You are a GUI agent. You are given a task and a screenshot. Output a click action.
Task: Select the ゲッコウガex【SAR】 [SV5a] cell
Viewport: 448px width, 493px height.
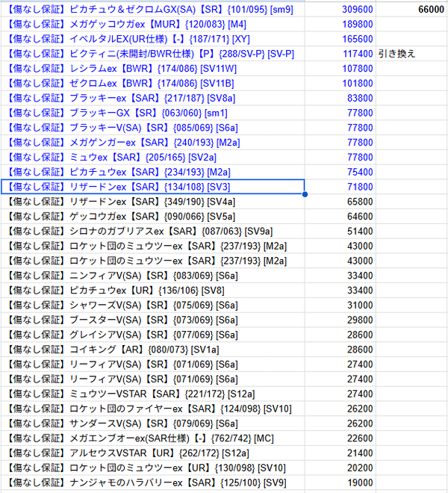[x=152, y=217]
